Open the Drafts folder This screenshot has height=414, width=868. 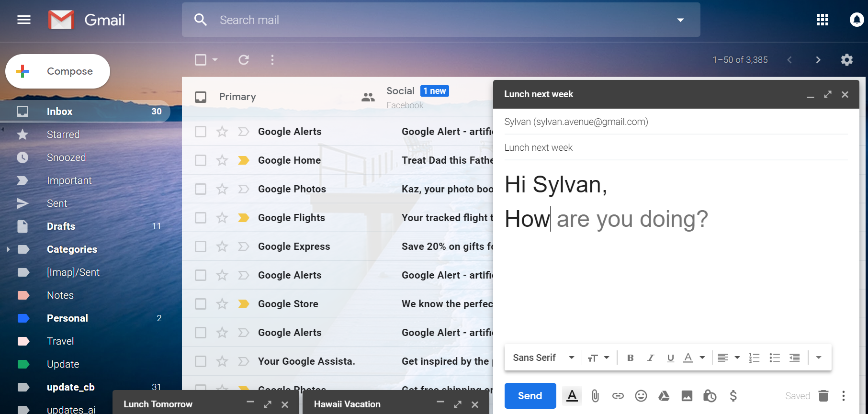point(61,226)
